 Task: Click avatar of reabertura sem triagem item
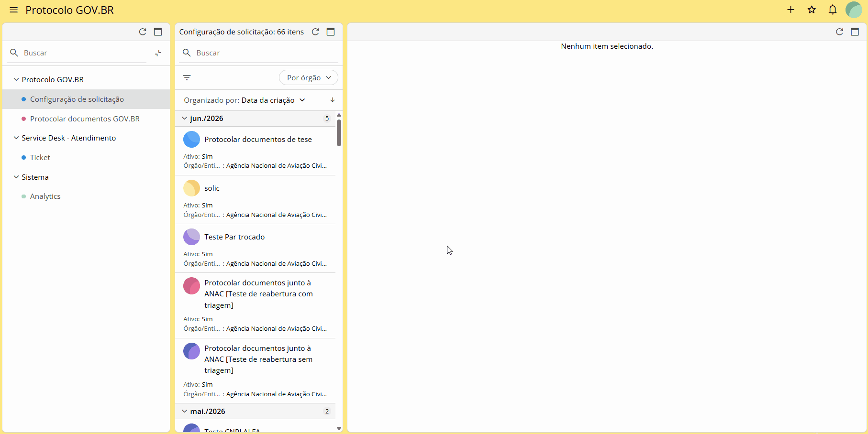coord(191,351)
